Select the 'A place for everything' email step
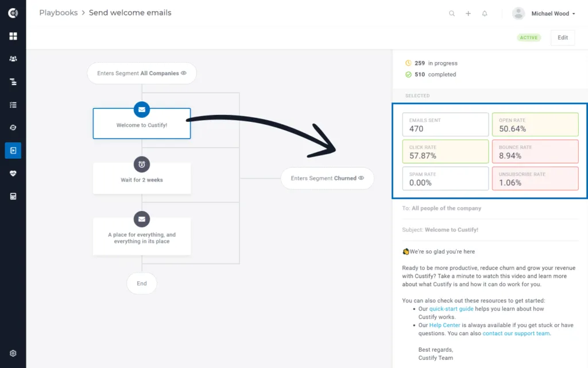The width and height of the screenshot is (588, 368). pos(142,236)
